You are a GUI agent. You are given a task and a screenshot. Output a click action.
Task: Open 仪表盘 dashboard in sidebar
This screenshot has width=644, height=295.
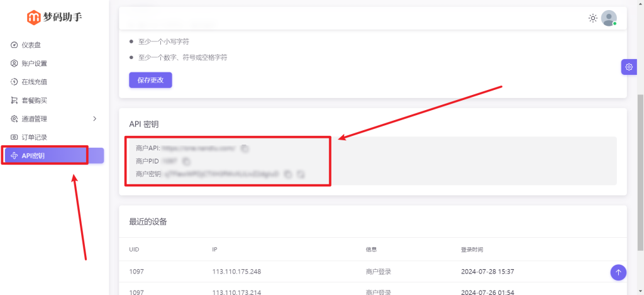(x=35, y=45)
